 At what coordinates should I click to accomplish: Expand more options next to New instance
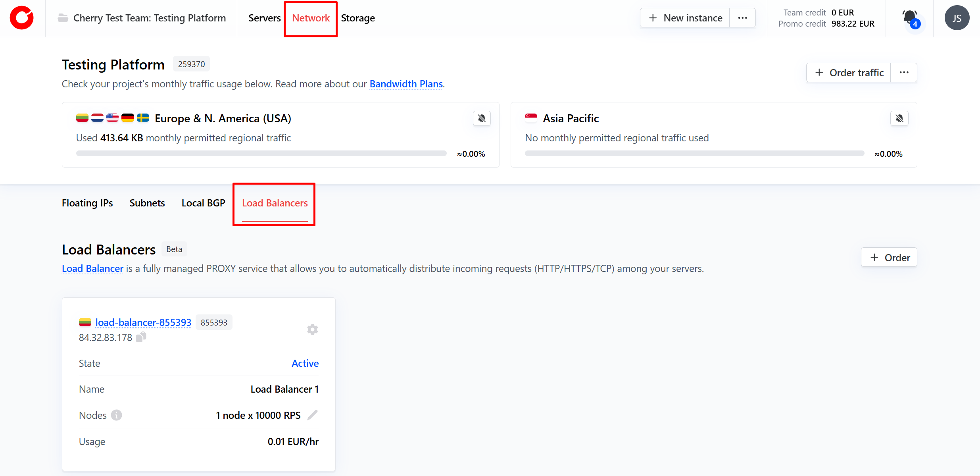click(x=742, y=18)
